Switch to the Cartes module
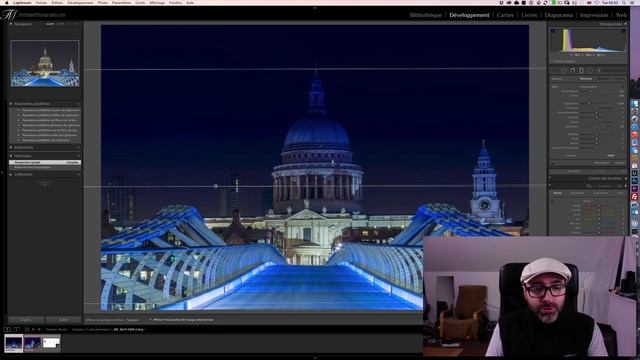This screenshot has width=640, height=360. [505, 15]
